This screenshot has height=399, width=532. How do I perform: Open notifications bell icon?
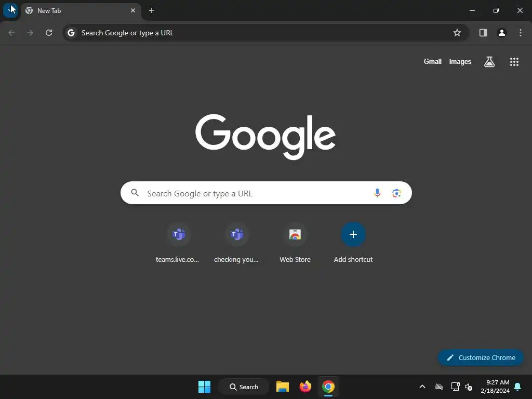point(518,387)
